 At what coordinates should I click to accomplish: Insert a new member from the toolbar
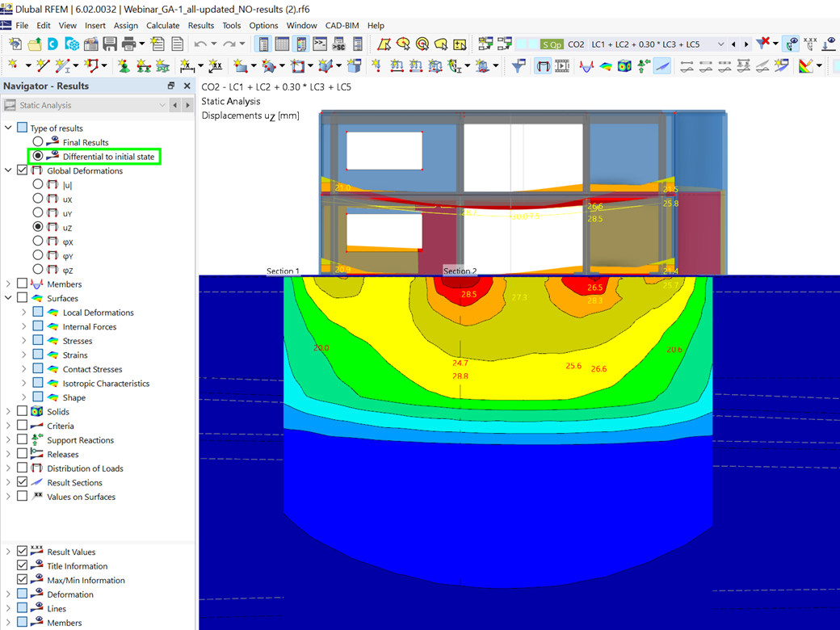pos(63,66)
